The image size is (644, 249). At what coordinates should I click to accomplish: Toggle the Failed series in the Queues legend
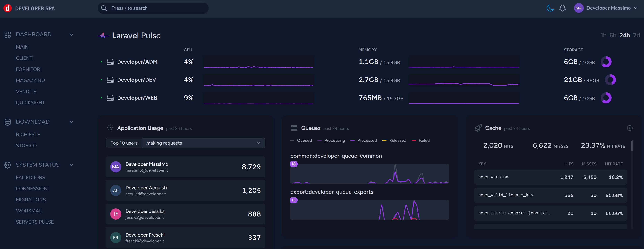[x=424, y=140]
